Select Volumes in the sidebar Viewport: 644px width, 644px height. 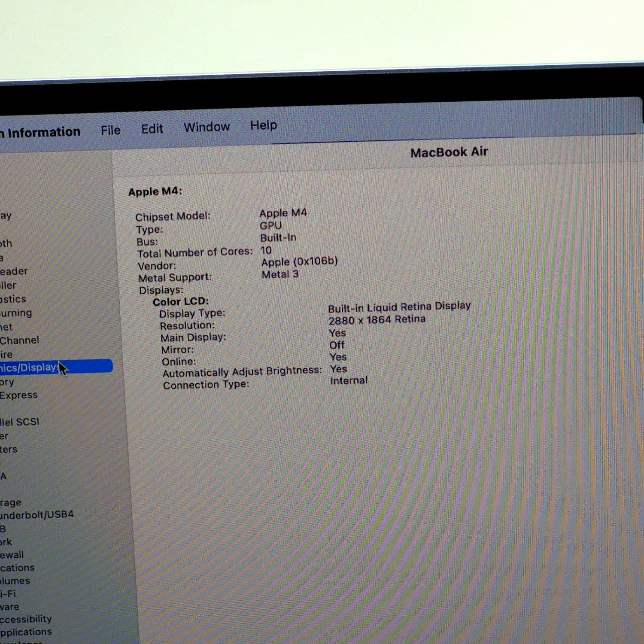(x=15, y=581)
